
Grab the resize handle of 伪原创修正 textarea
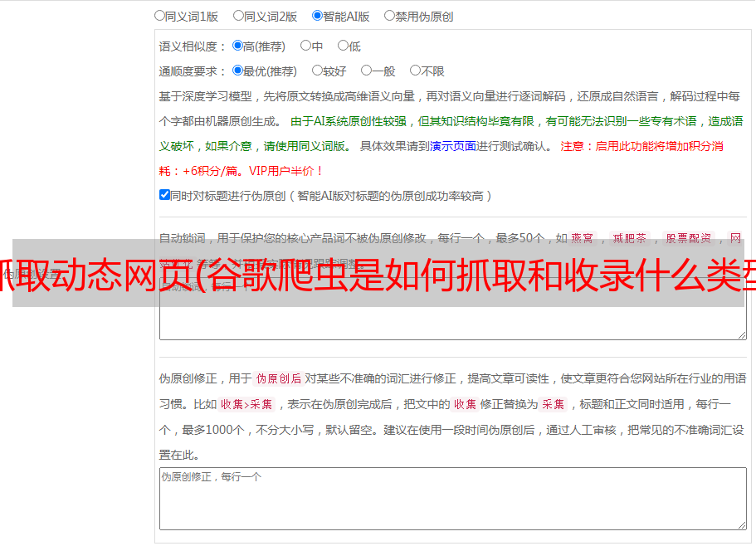pyautogui.click(x=742, y=525)
